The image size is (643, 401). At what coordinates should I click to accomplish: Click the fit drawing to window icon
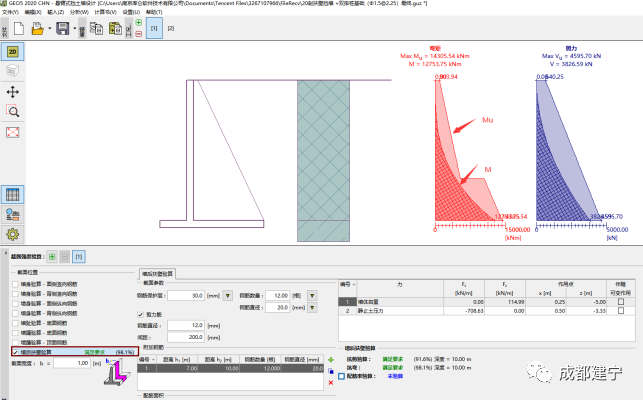[13, 132]
